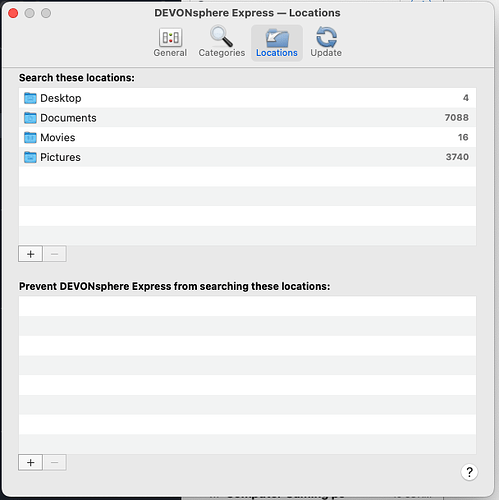Viewport: 499px width, 500px height.
Task: Click inside the empty excluded locations list
Action: tap(247, 375)
